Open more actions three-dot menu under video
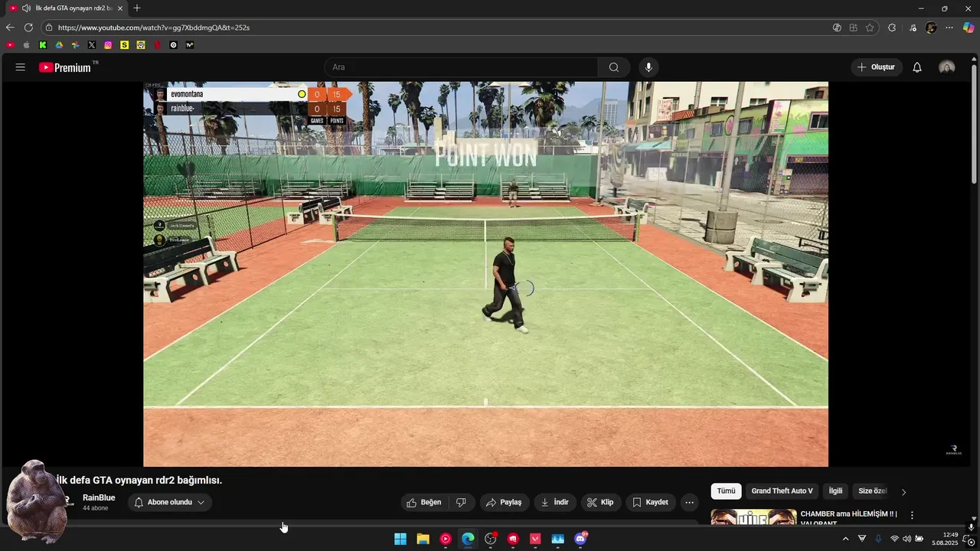Viewport: 980px width, 551px height. coord(690,502)
